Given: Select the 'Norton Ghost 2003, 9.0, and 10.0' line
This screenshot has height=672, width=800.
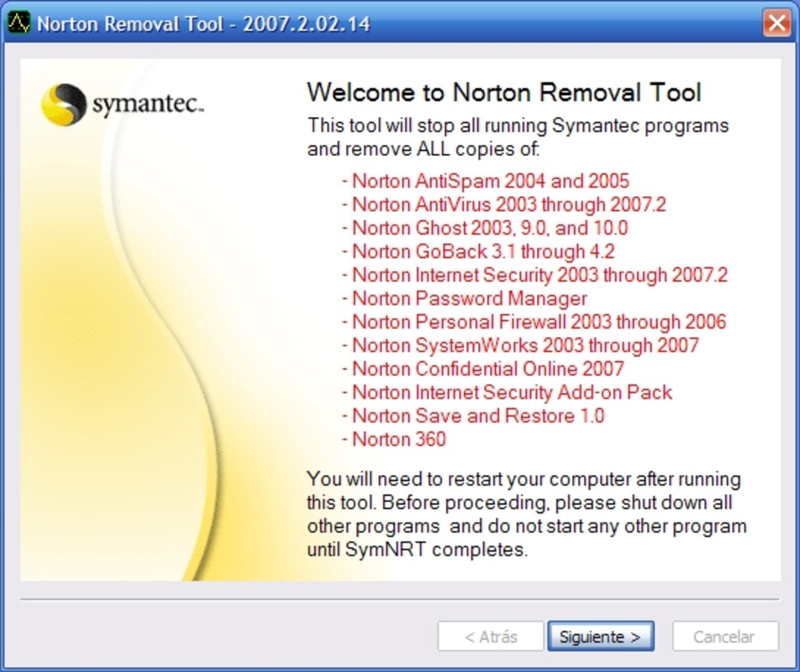Looking at the screenshot, I should (x=485, y=228).
